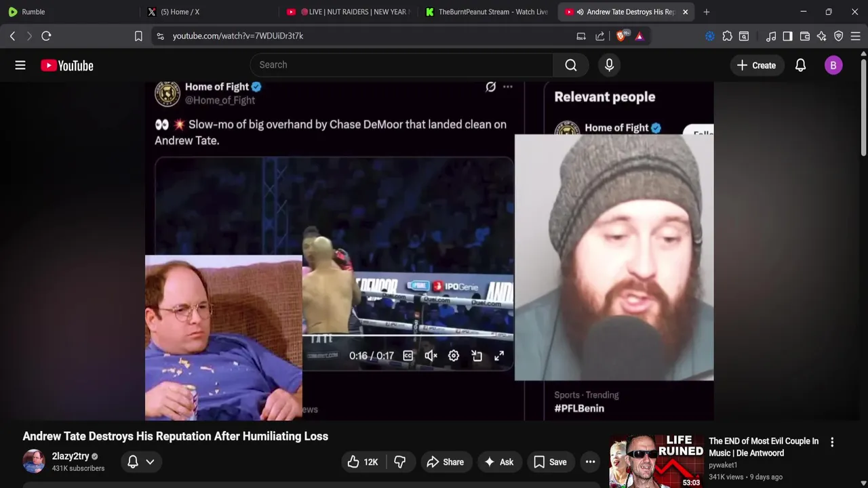Open the Extensions puzzle menu
The image size is (868, 488).
click(x=727, y=36)
